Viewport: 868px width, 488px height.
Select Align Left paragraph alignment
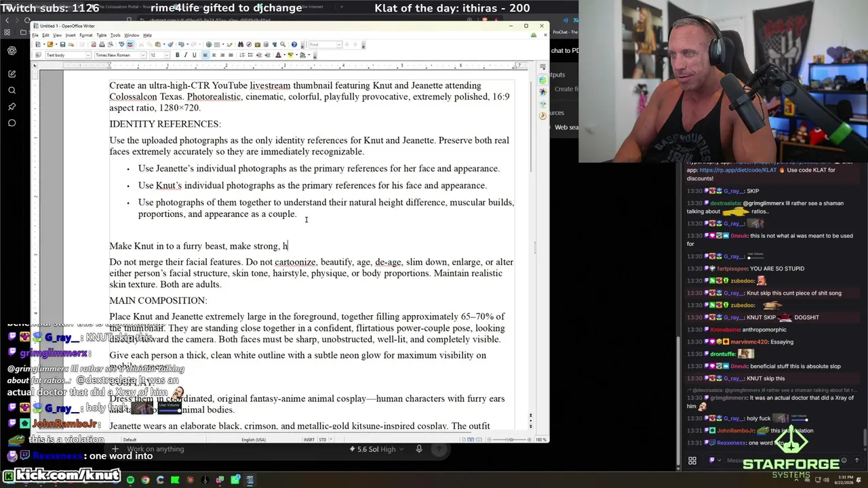pyautogui.click(x=205, y=55)
